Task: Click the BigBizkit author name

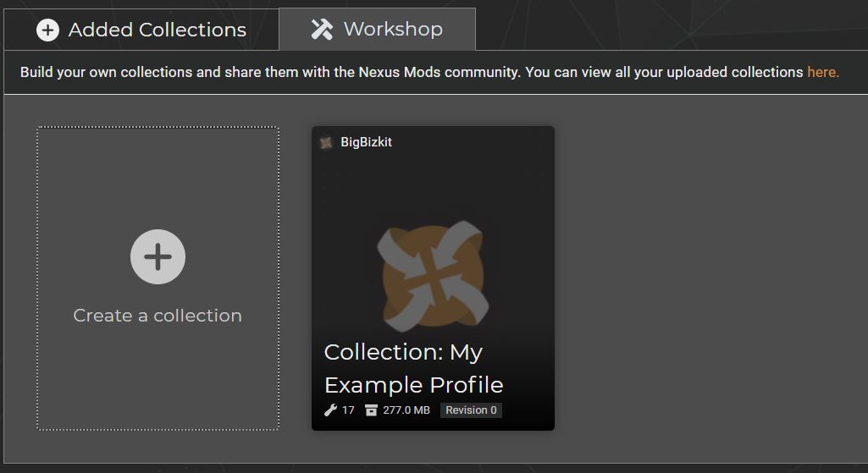Action: click(366, 142)
